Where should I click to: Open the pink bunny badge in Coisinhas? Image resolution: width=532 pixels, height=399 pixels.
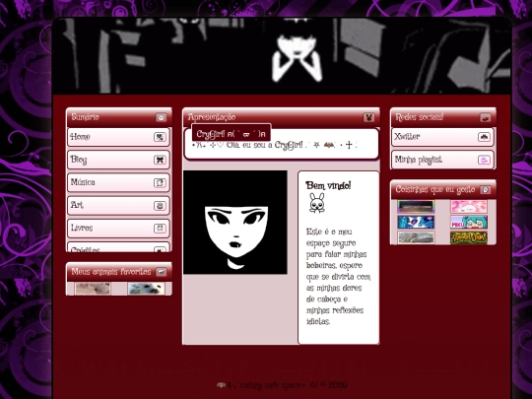(469, 206)
